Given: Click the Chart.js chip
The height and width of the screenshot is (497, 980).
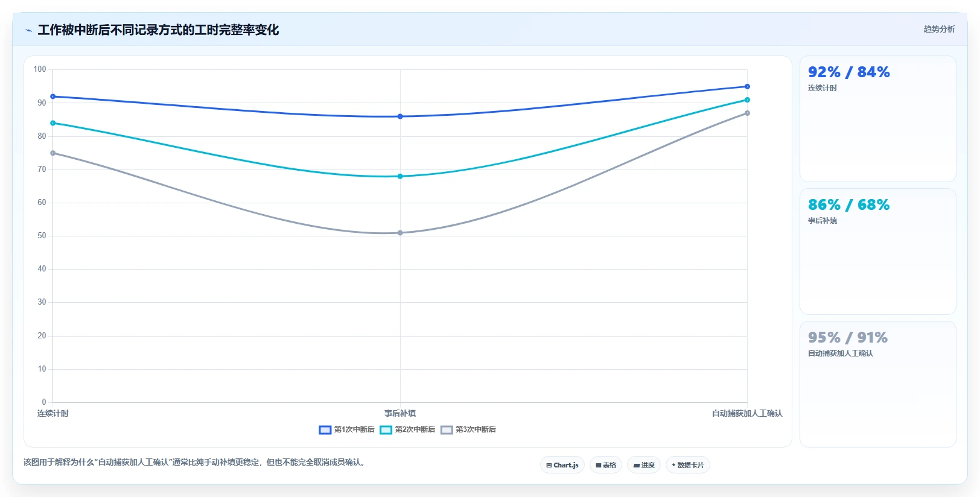Looking at the screenshot, I should (562, 465).
